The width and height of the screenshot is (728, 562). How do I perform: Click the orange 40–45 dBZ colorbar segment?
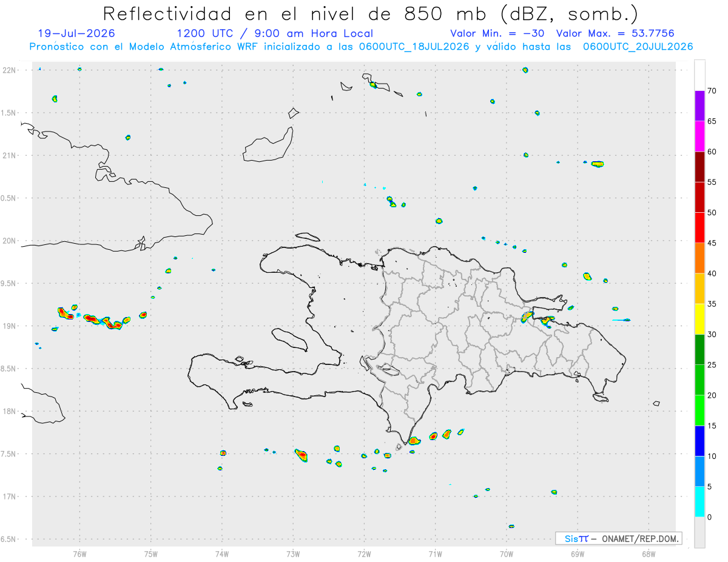[699, 258]
